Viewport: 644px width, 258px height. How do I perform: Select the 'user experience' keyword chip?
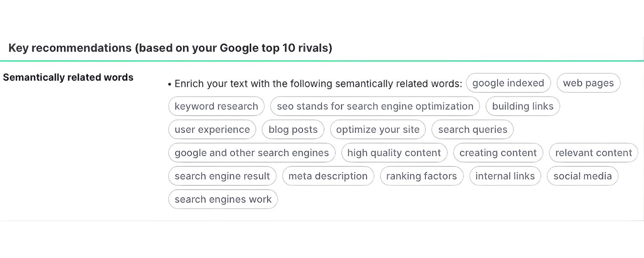coord(212,129)
